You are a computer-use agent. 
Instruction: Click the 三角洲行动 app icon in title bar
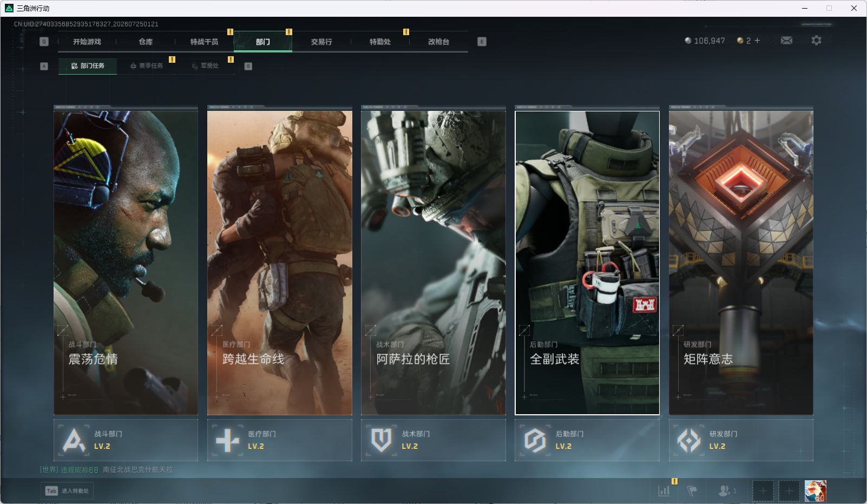9,8
